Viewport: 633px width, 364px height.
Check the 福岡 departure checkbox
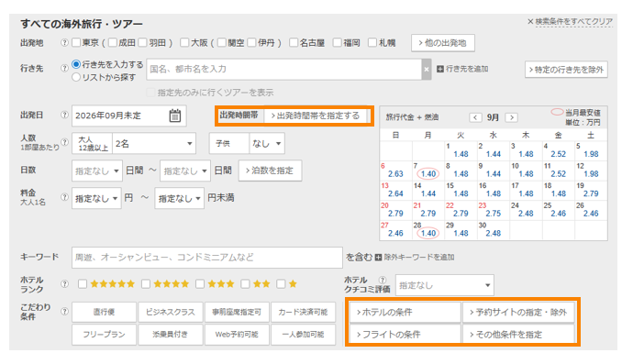click(337, 42)
